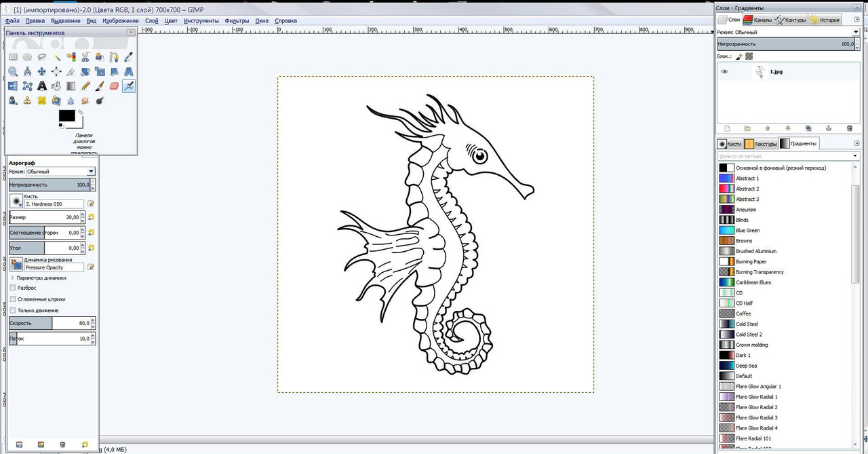Image resolution: width=868 pixels, height=454 pixels.
Task: Click the raise layer arrow button
Action: coord(768,128)
